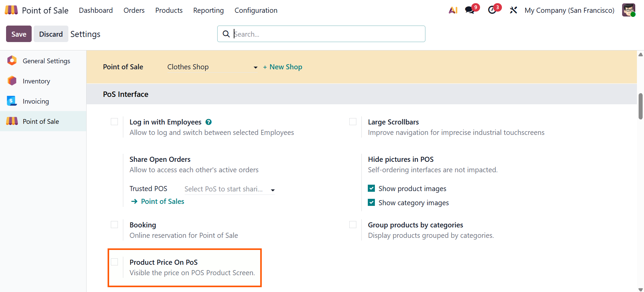Click the Inventory sidebar icon
The image size is (644, 292).
point(12,81)
